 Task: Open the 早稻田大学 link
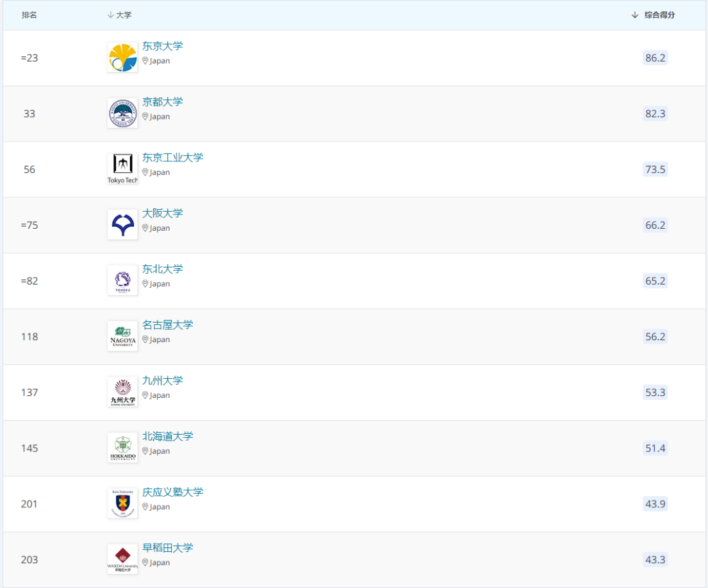pos(168,548)
